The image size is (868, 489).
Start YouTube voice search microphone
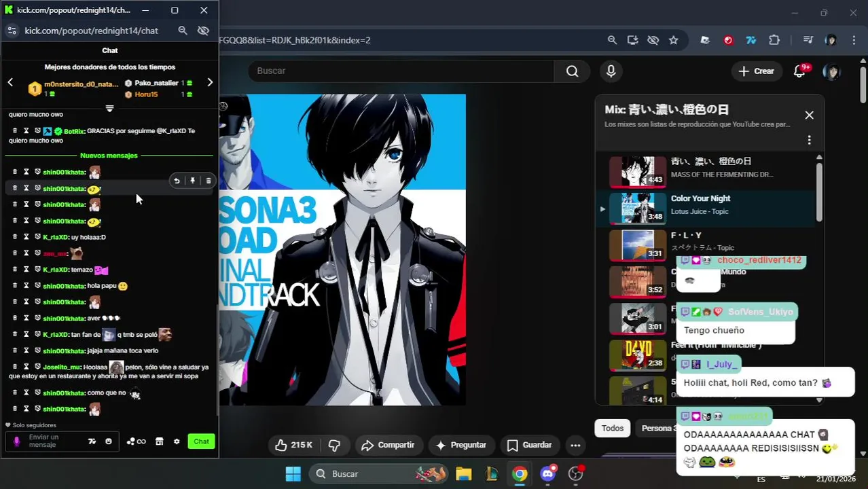pos(611,71)
